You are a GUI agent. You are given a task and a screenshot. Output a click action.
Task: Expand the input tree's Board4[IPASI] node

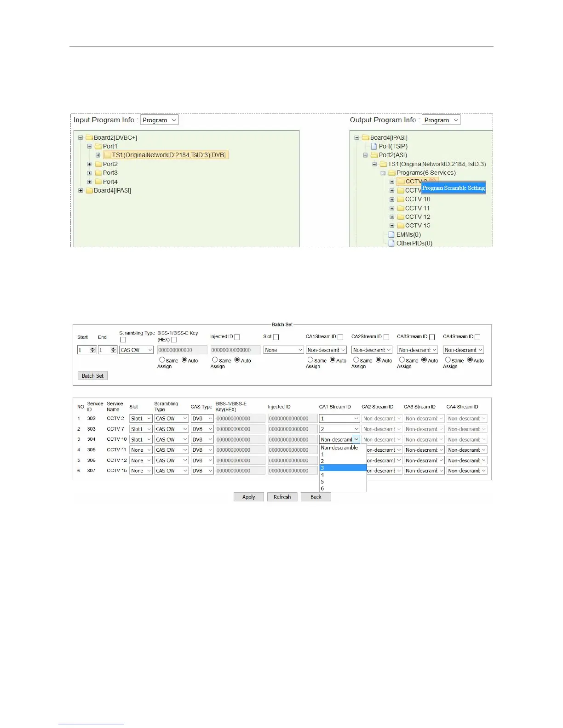tap(80, 190)
